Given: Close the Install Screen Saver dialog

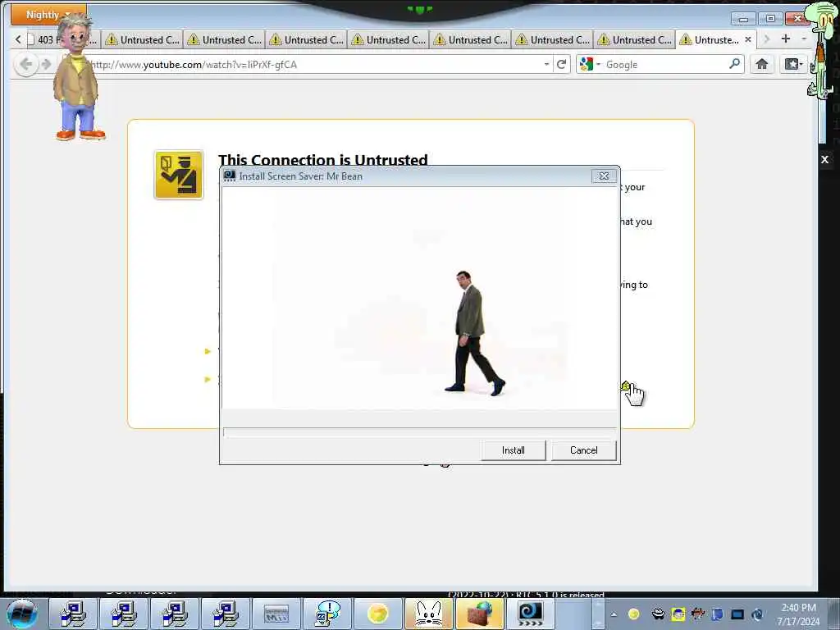Looking at the screenshot, I should coord(604,176).
